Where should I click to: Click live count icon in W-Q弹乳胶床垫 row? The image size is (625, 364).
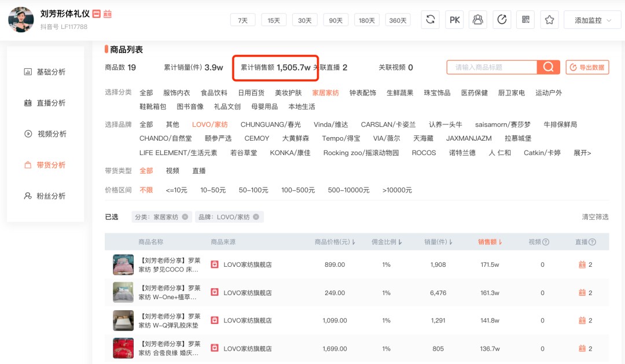(582, 321)
